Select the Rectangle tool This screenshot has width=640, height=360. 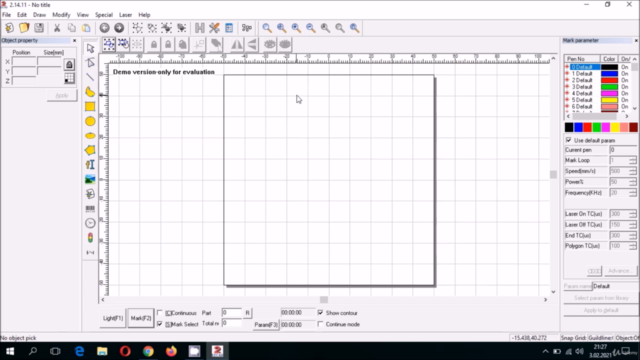pyautogui.click(x=90, y=107)
